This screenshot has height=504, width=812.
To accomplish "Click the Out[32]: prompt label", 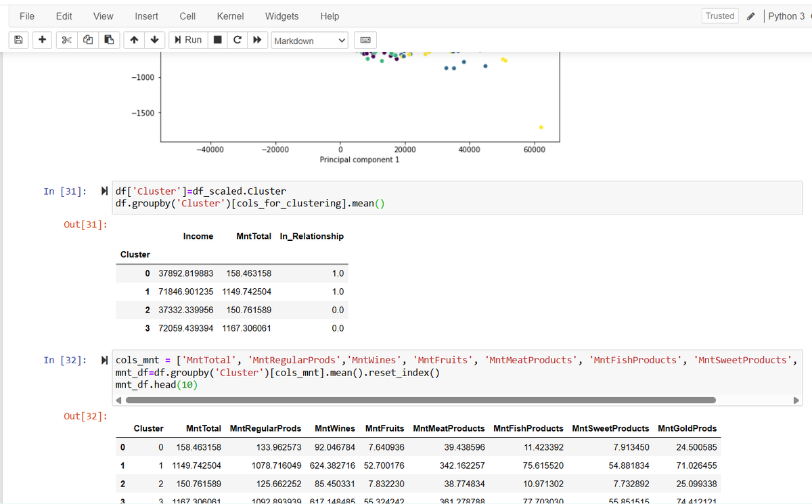I will [x=85, y=415].
